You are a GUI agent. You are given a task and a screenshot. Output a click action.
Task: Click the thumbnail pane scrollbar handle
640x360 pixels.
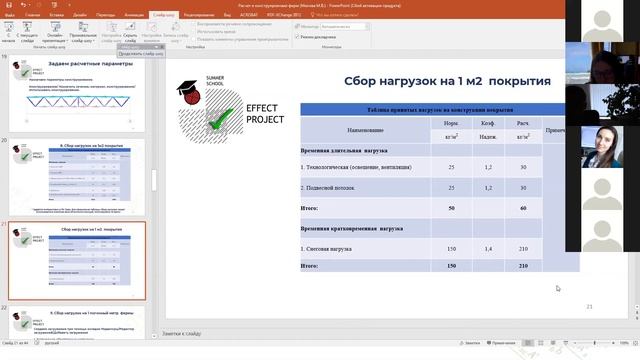[154, 180]
